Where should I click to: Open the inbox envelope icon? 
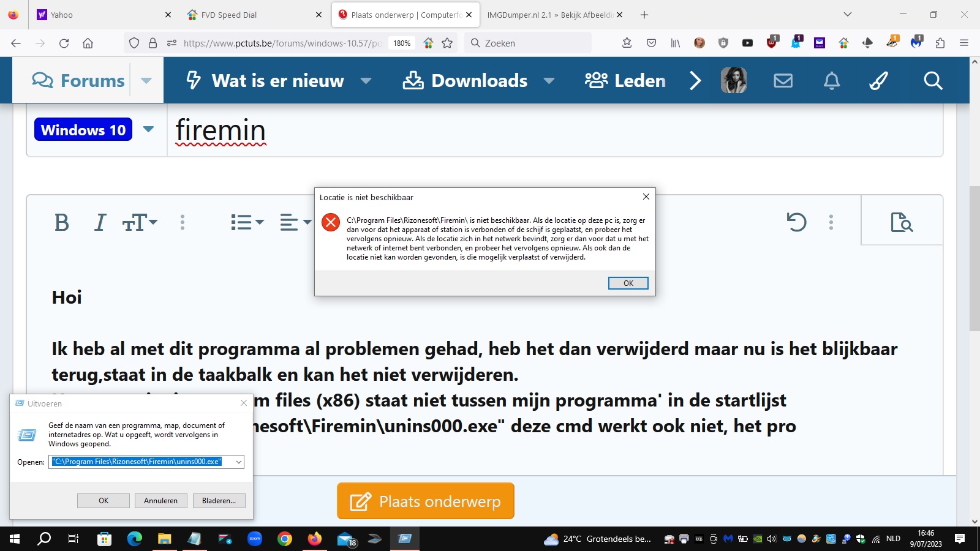pyautogui.click(x=783, y=80)
